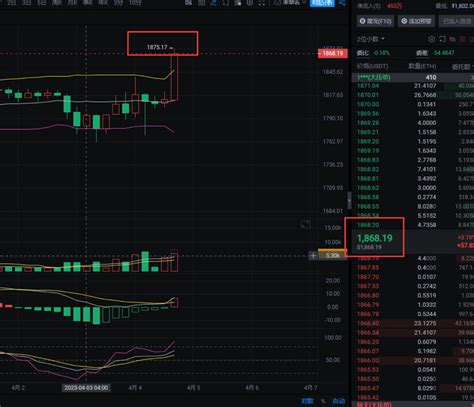Image resolution: width=474 pixels, height=407 pixels.
Task: Toggle 对数 logarithmic scale
Action: tap(307, 401)
